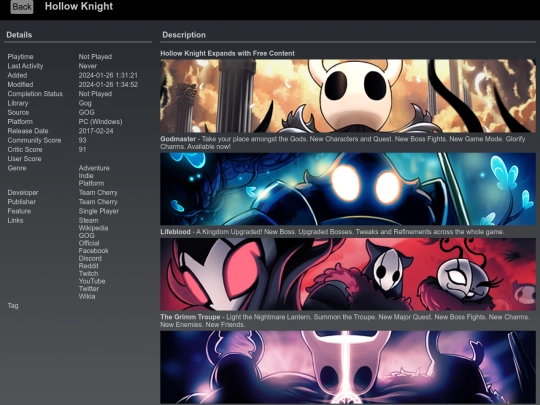Open the Discord link
Screen dimensions: 540x405
tap(90, 258)
